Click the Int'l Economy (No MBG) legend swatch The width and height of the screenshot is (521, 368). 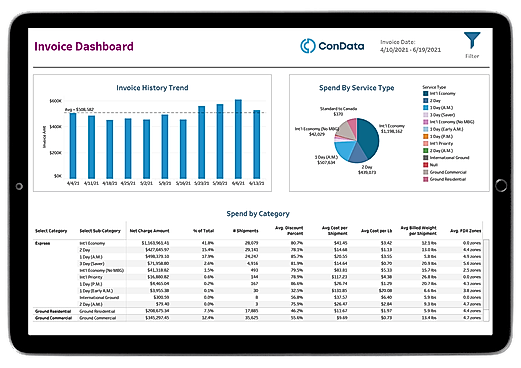click(x=425, y=122)
